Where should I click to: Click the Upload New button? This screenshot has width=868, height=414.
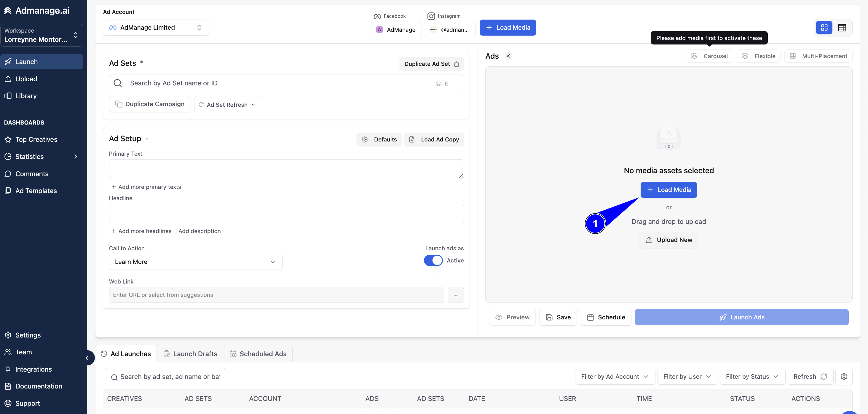point(668,240)
